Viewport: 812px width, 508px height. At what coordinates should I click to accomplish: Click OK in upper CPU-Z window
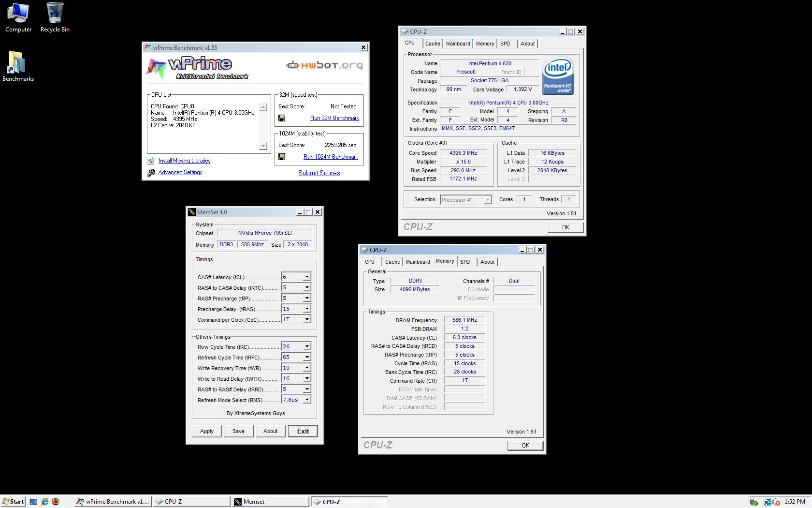(565, 227)
